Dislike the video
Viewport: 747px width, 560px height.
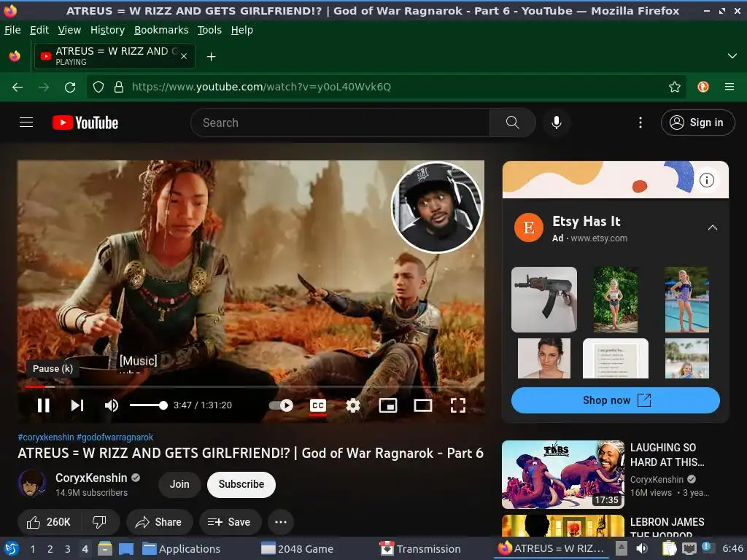[99, 522]
